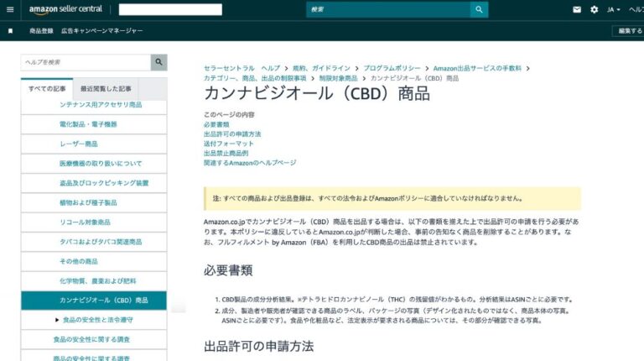Screen dimensions: 644x361
Task: Click the bookmark icon in toolbar
Action: click(11, 31)
